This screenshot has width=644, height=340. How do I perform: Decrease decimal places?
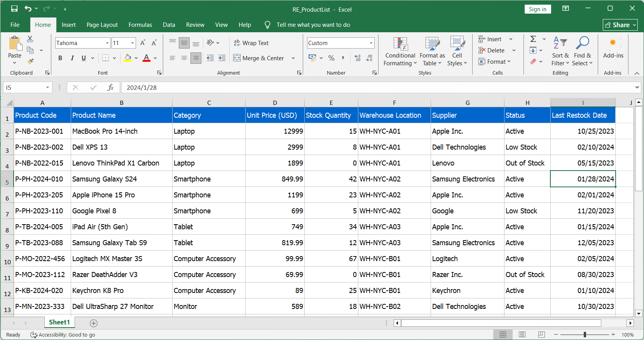click(x=369, y=58)
